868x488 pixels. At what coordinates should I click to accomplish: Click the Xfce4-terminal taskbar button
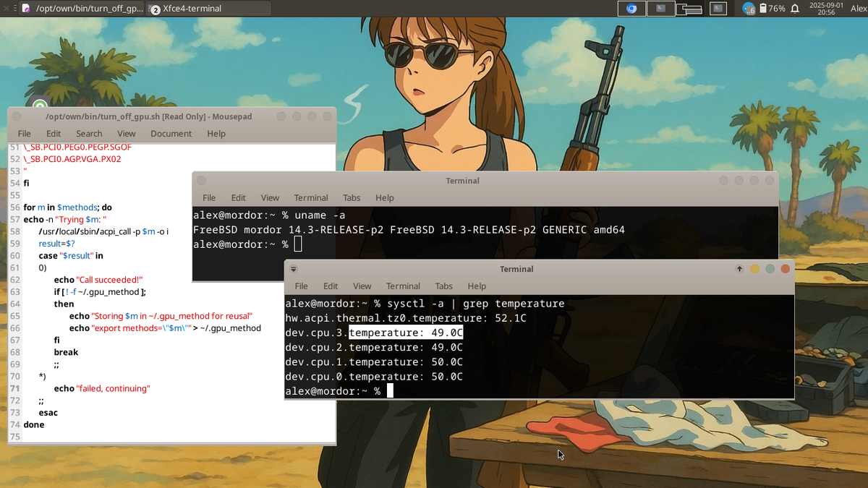[209, 9]
